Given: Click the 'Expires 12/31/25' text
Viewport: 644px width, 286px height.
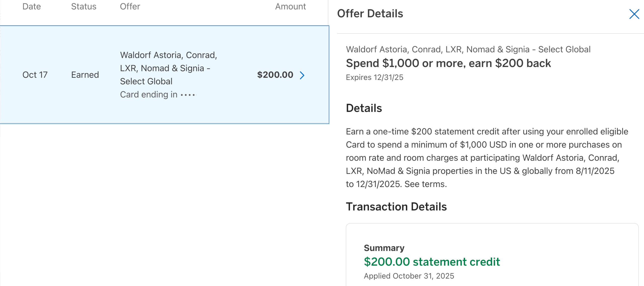Looking at the screenshot, I should pos(374,77).
